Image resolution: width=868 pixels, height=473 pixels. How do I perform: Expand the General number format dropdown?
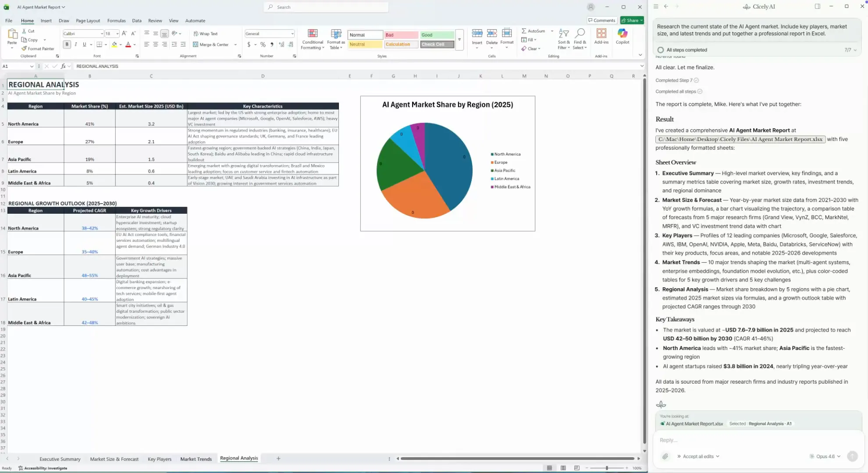(x=292, y=34)
